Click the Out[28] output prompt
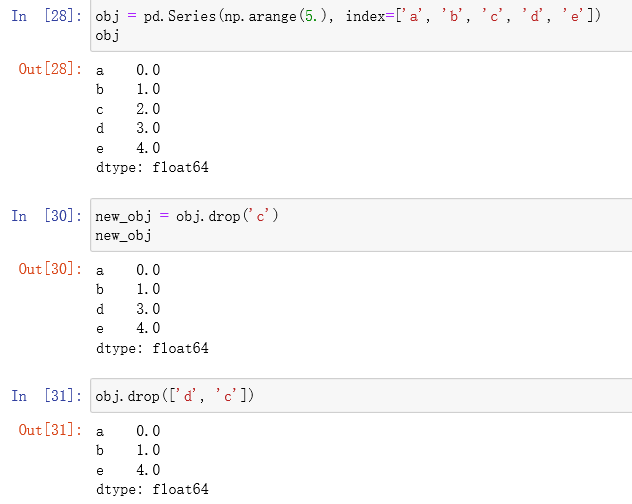 click(50, 69)
